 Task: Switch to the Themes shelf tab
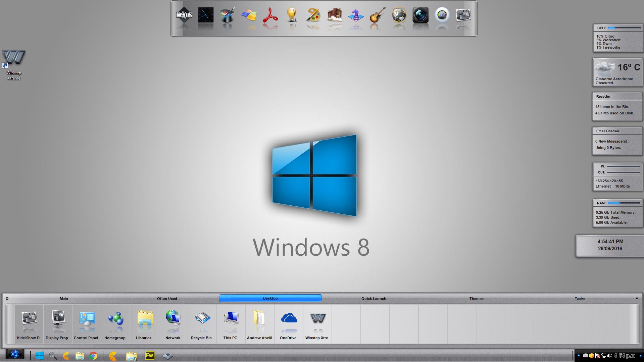pyautogui.click(x=476, y=299)
